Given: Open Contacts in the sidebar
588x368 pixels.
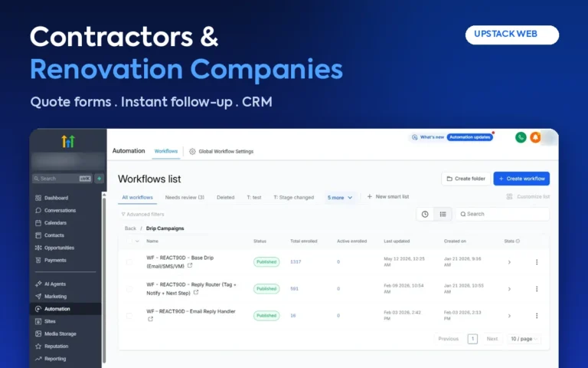Looking at the screenshot, I should (50, 235).
